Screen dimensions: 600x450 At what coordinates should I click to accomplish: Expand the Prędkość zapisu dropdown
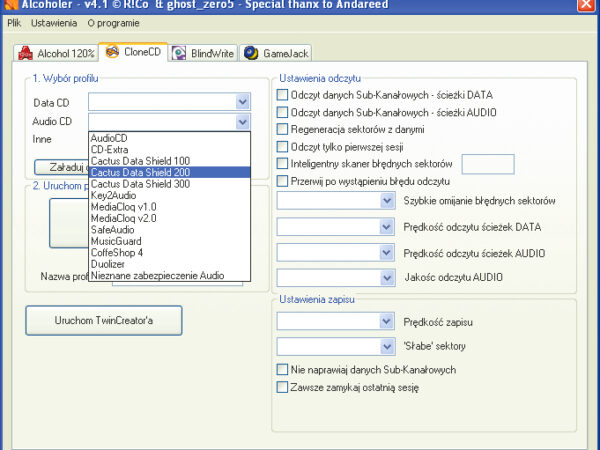[388, 321]
